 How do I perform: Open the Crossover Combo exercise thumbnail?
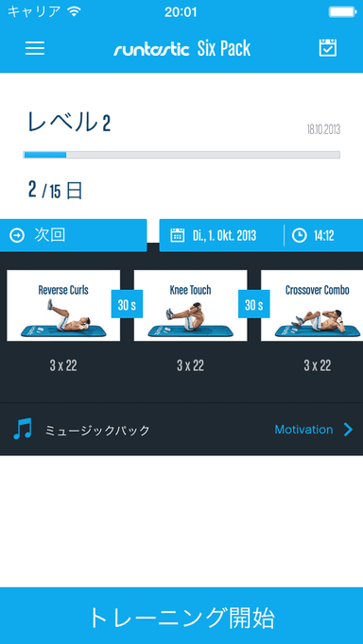pos(312,305)
